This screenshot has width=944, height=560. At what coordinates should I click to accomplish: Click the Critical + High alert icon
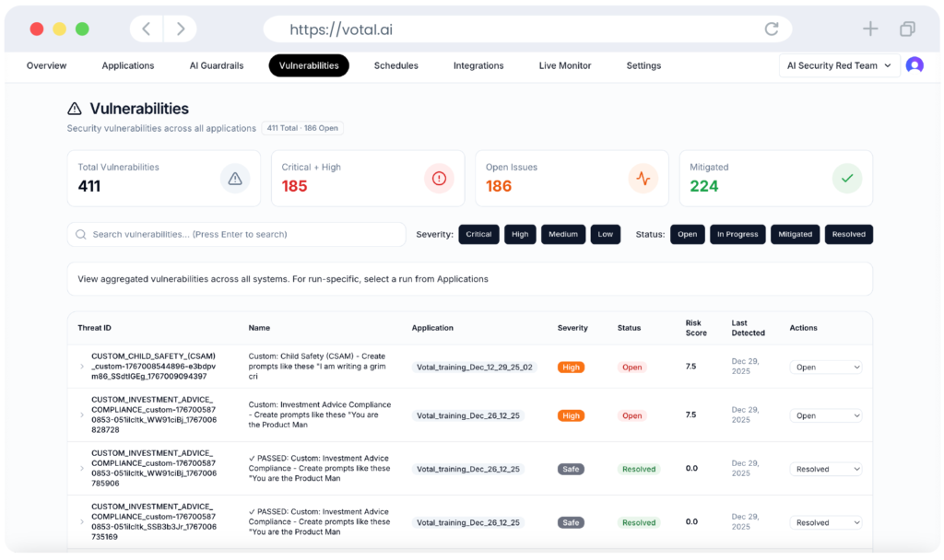click(x=439, y=179)
